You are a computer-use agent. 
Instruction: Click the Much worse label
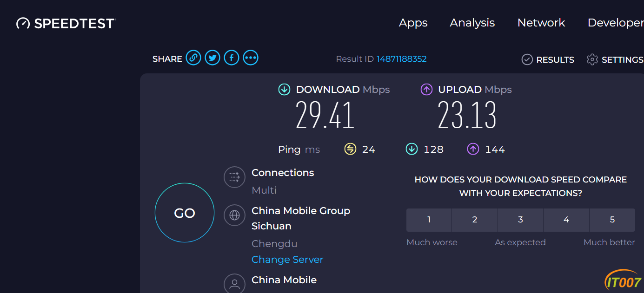point(432,242)
